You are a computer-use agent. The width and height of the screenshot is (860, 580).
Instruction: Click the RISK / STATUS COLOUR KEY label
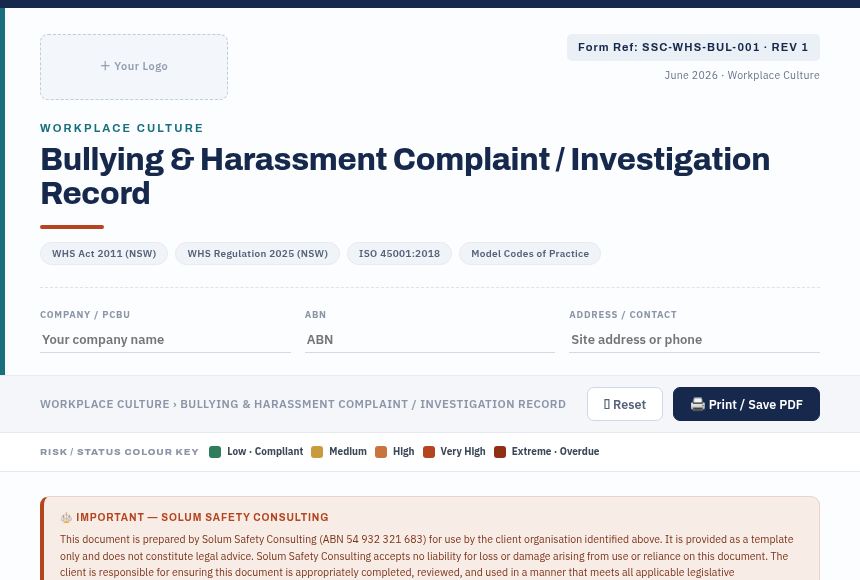pos(120,452)
